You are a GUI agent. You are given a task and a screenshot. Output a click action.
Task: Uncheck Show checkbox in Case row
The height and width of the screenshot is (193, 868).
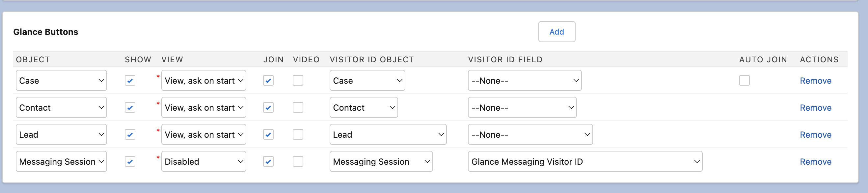coord(130,80)
